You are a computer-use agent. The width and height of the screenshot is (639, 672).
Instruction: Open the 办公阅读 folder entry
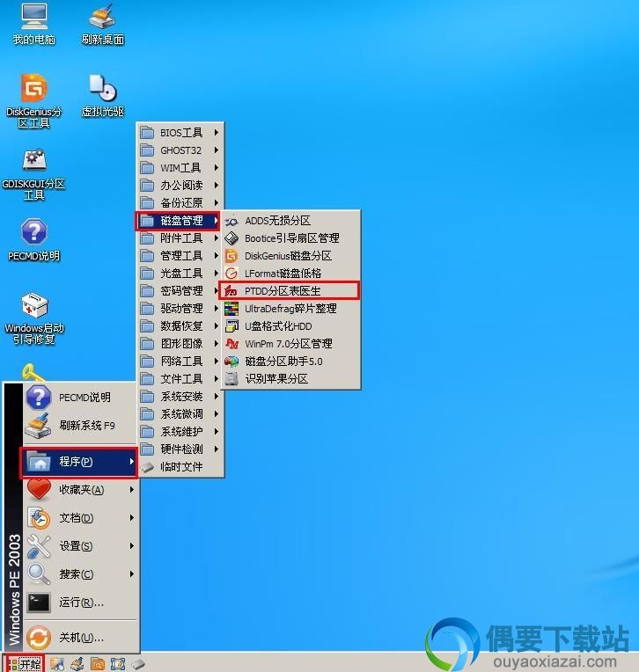coord(180,185)
